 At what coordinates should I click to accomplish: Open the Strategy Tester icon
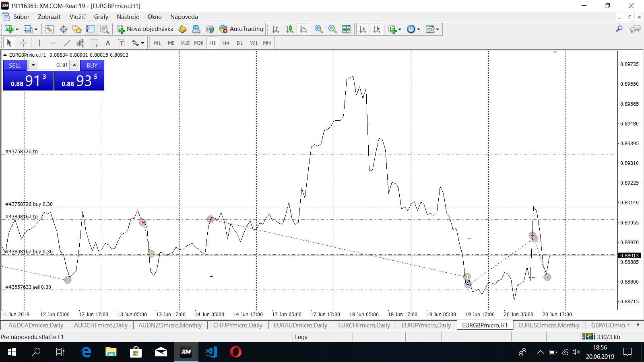[x=105, y=29]
